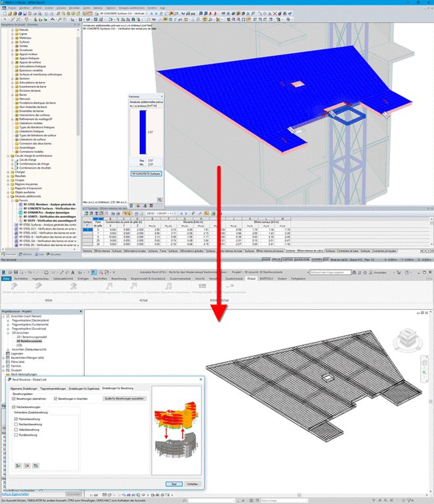Screen dimensions: 434x504
Task: Click the red X delete icon in RFEM toolbar
Action: (x=275, y=14)
